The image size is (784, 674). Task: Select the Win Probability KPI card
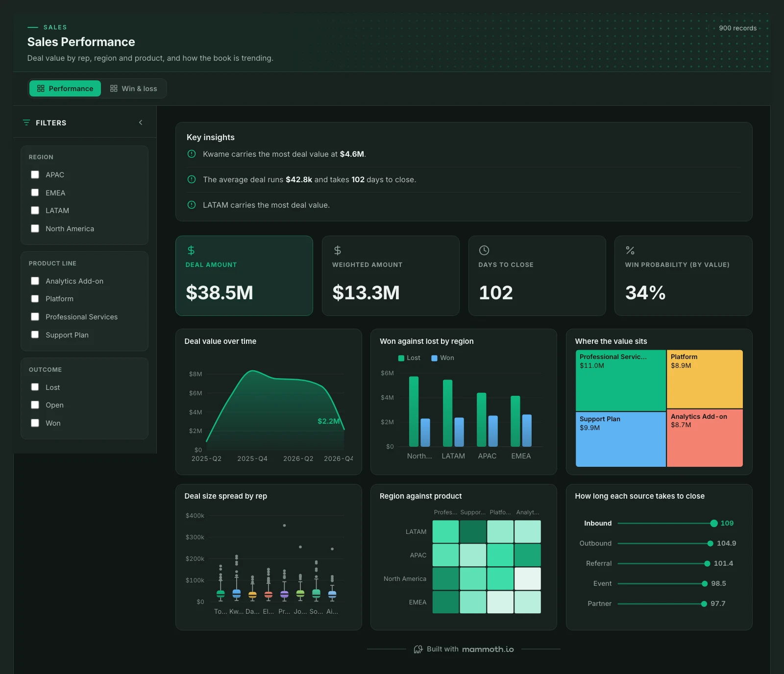(683, 276)
